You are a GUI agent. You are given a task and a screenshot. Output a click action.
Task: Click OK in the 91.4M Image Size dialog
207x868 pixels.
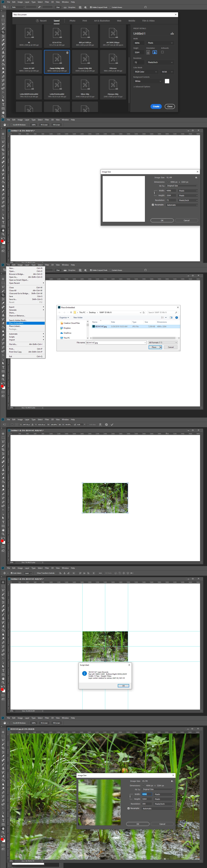click(x=162, y=220)
